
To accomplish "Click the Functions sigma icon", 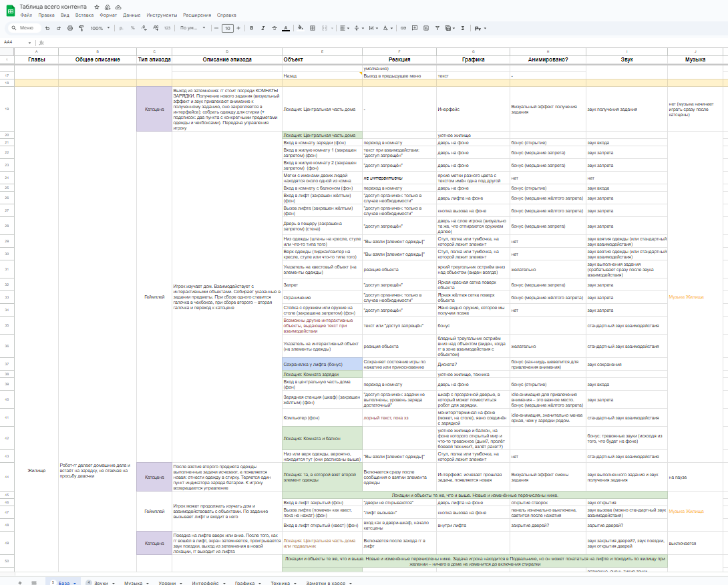I will [x=463, y=28].
